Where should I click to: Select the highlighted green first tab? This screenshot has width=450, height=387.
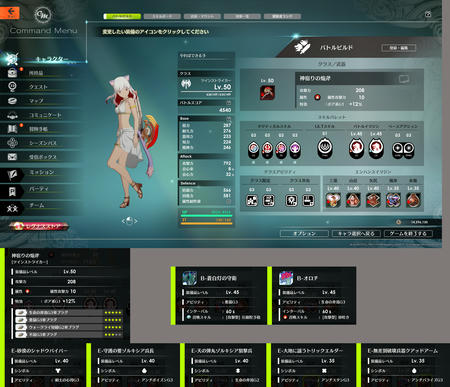click(x=122, y=16)
